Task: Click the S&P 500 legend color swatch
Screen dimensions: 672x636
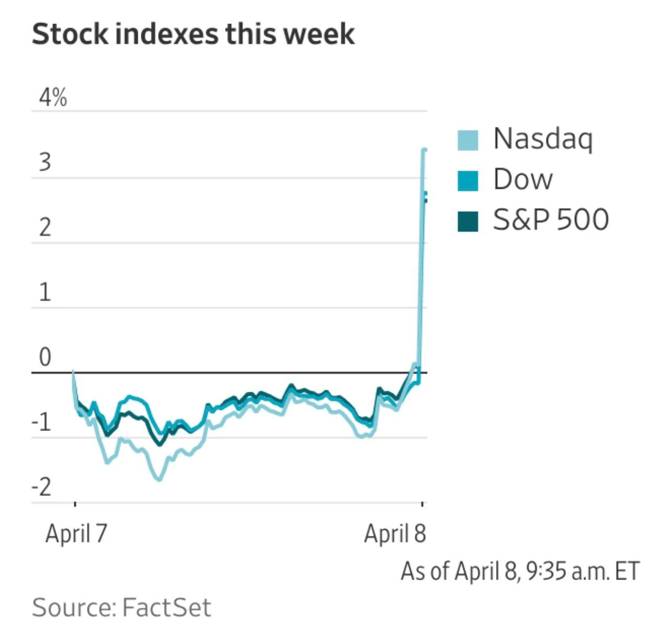Action: pos(467,221)
